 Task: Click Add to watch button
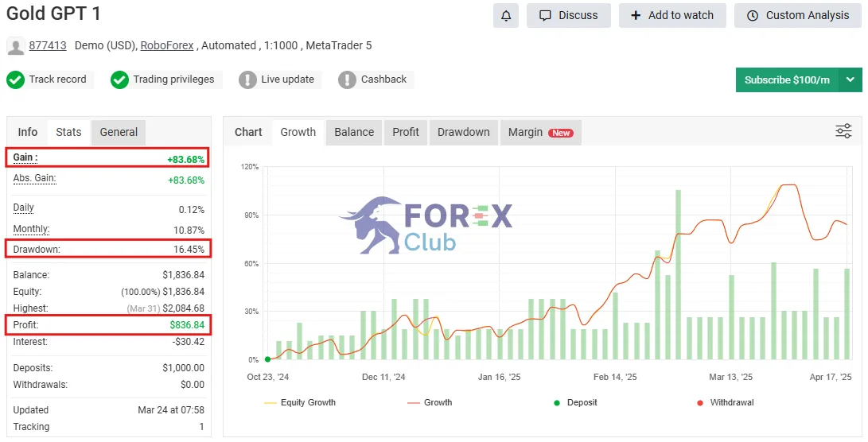pyautogui.click(x=672, y=15)
